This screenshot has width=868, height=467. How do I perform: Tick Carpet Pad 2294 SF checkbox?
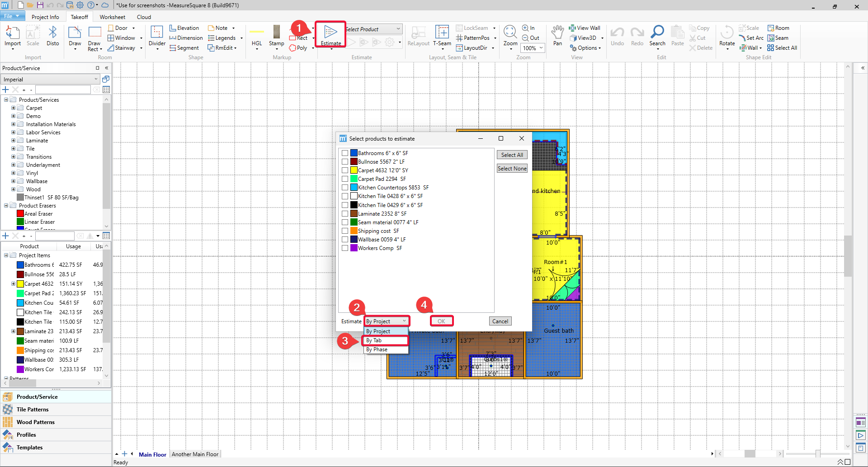click(x=345, y=179)
